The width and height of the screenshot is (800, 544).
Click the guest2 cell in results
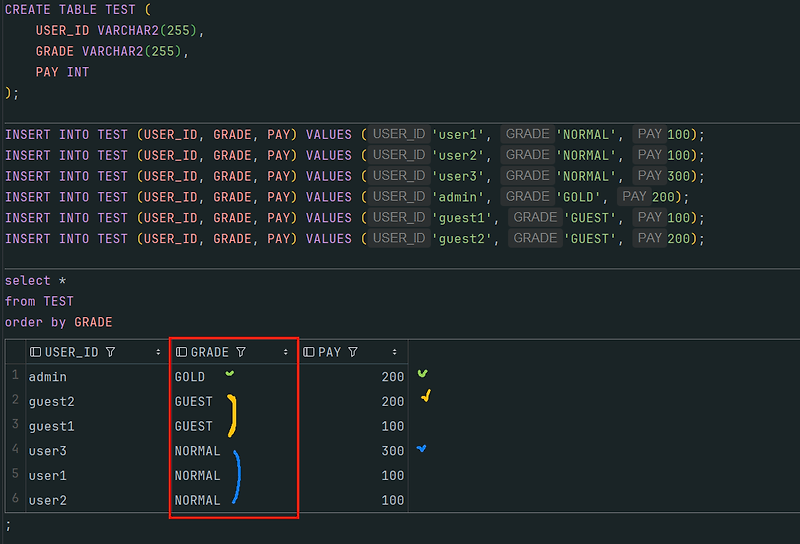[x=52, y=402]
